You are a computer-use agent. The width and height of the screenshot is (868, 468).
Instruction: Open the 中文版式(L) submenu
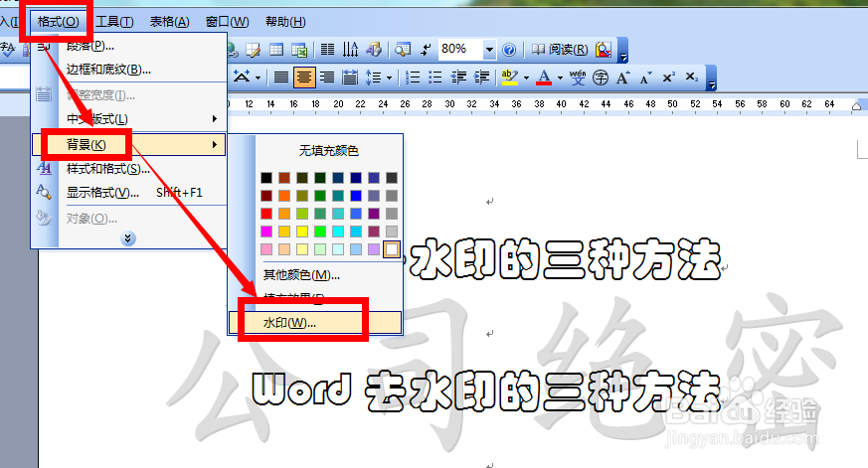[129, 119]
